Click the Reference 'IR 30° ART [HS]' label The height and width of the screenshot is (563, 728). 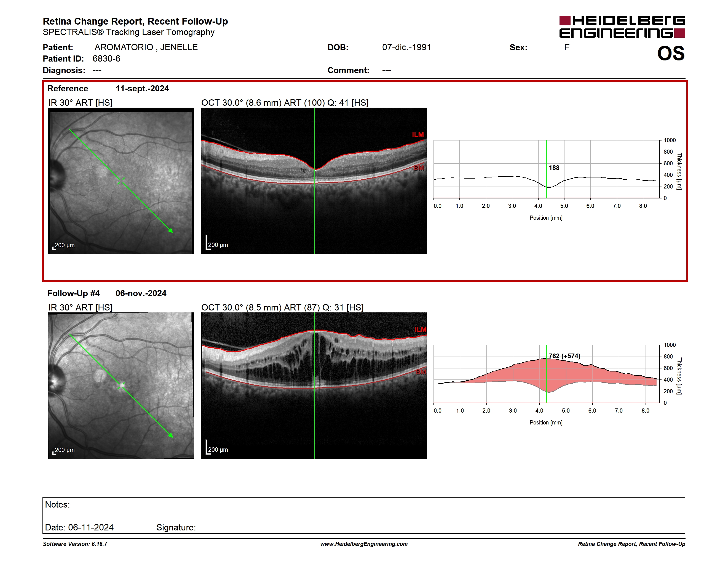click(80, 103)
